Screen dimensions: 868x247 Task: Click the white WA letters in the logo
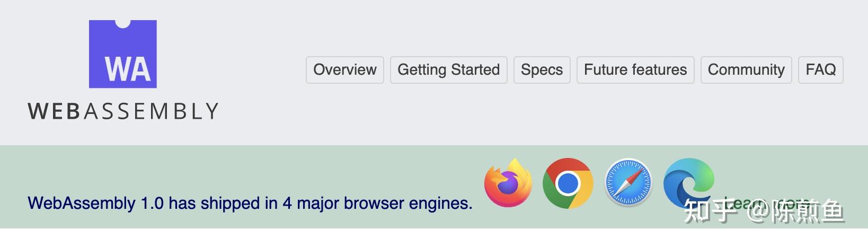point(127,69)
